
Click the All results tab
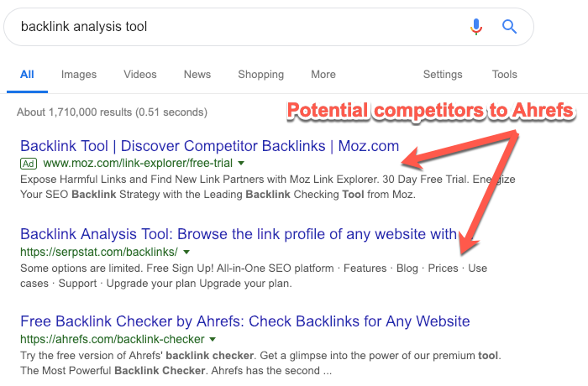(x=27, y=75)
